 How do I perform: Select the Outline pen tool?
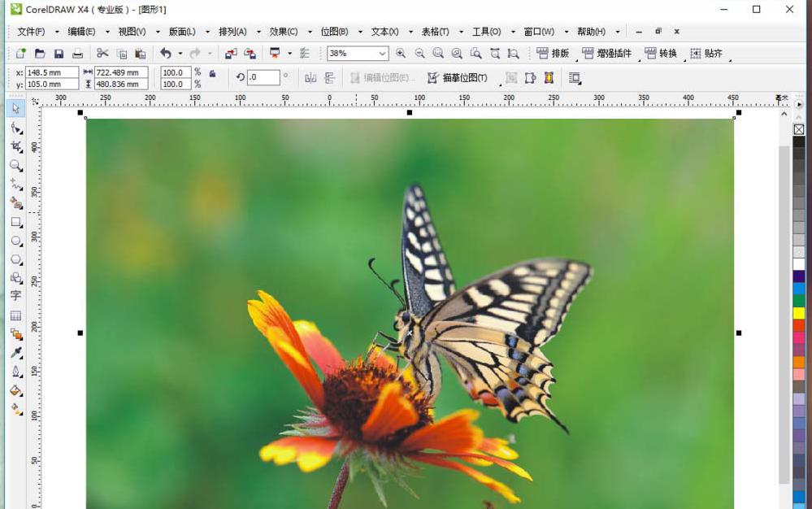point(16,372)
